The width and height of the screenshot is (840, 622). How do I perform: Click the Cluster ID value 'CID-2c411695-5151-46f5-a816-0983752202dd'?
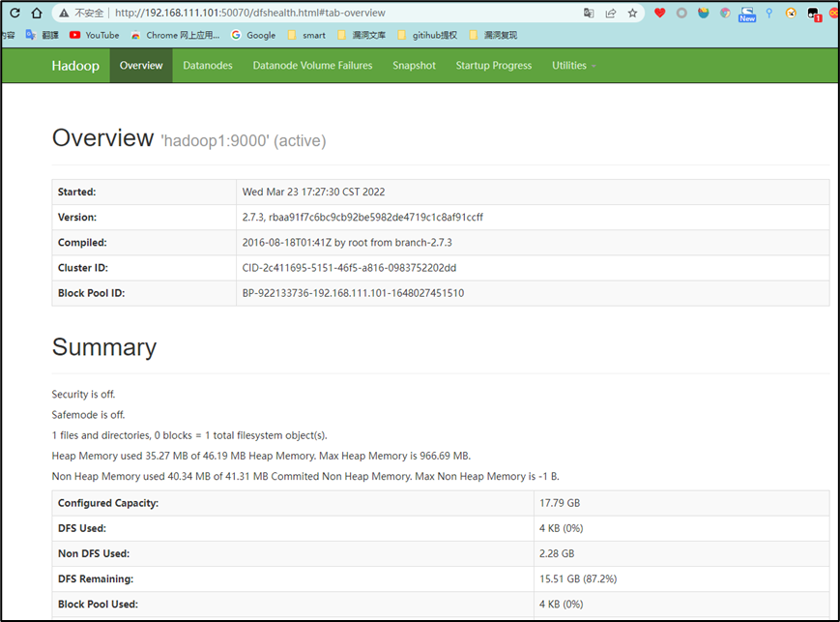[x=349, y=268]
